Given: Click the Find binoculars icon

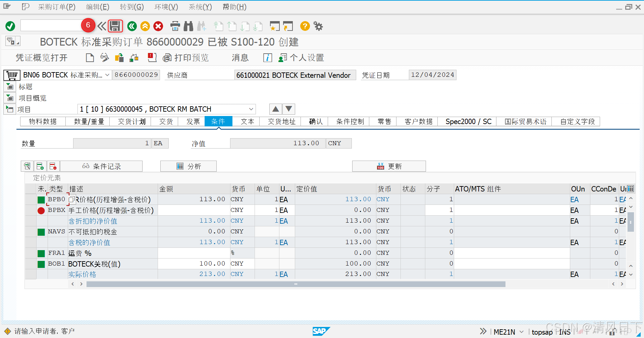Looking at the screenshot, I should coord(189,26).
